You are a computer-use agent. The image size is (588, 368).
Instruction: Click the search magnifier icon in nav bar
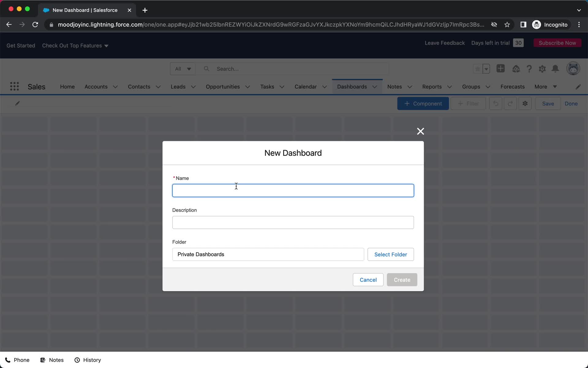click(x=206, y=69)
